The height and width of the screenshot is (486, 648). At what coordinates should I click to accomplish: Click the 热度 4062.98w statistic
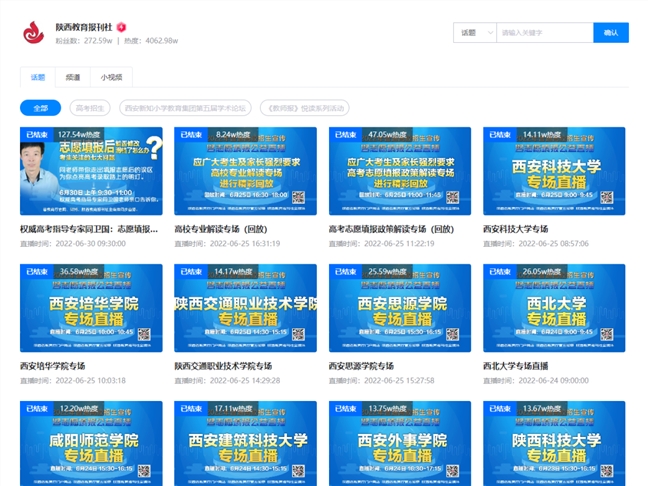[151, 40]
